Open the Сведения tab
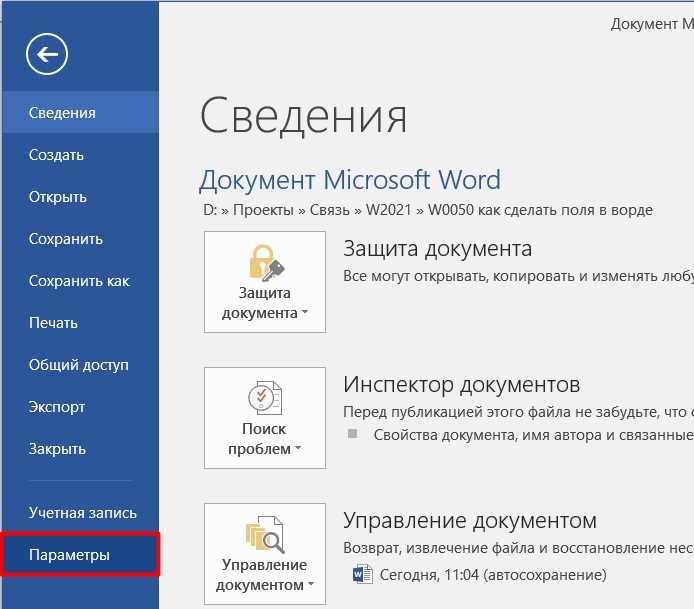This screenshot has height=609, width=694. pos(80,112)
